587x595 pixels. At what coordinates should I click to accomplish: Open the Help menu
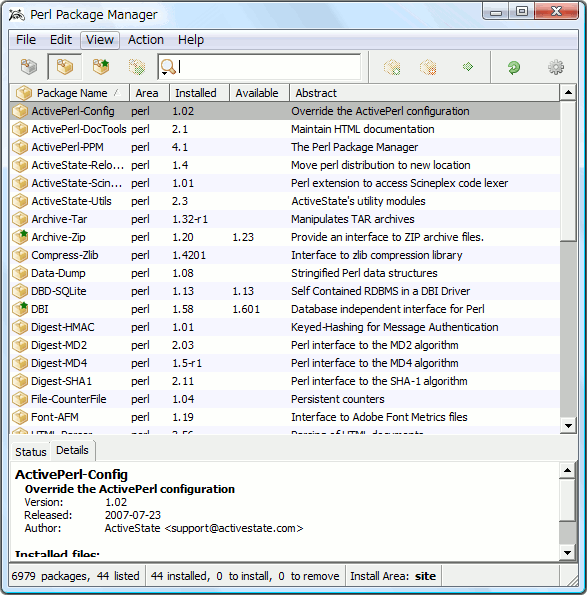(191, 40)
